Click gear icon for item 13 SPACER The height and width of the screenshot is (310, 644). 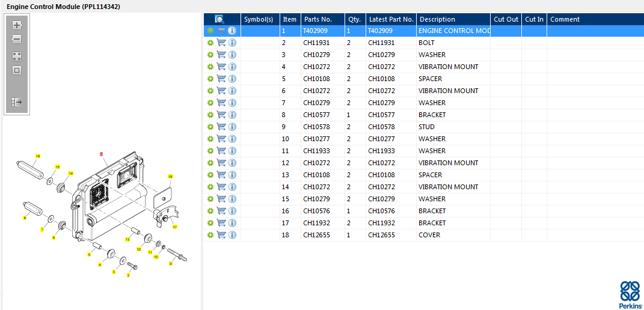pos(210,175)
